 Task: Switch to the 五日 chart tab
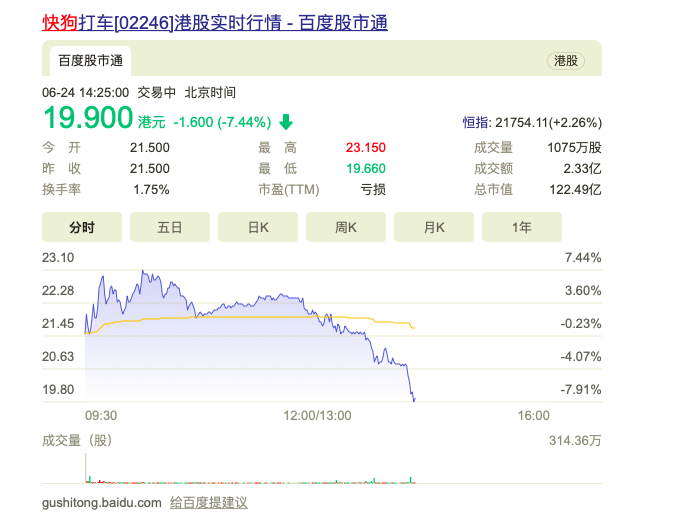[170, 227]
